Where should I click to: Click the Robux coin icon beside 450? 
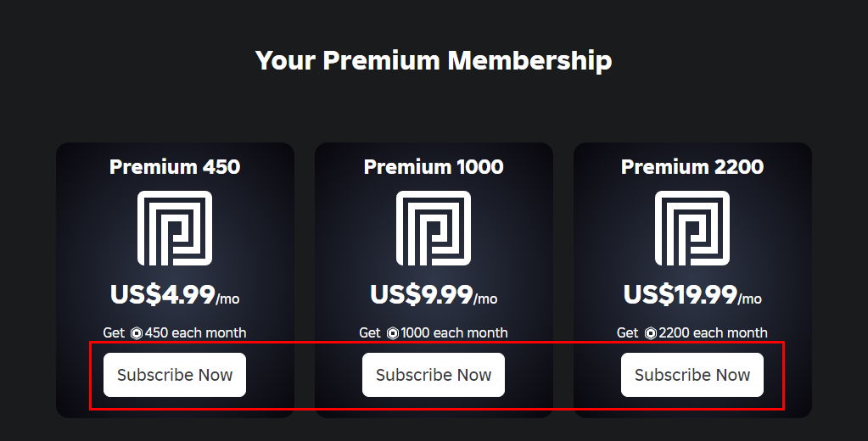pos(137,333)
